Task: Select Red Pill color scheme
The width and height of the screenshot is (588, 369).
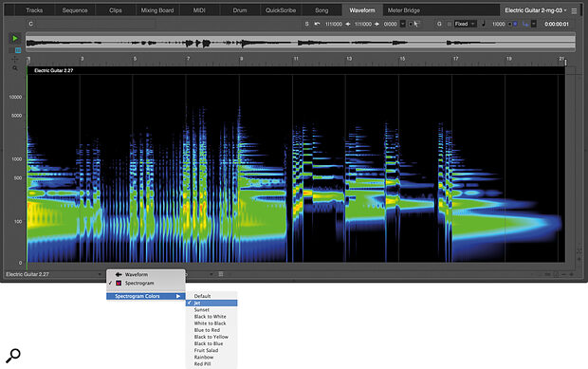Action: tap(211, 363)
